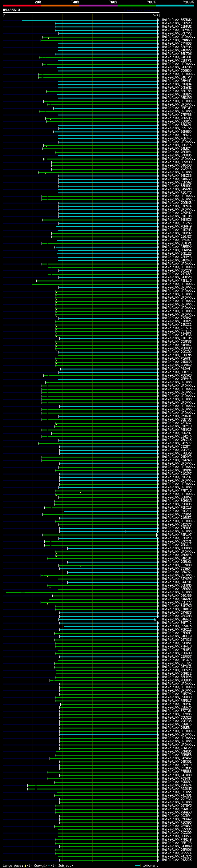Select UniRef100_A9PA36 in the hit list
The height and width of the screenshot is (868, 197).
coord(177,504)
